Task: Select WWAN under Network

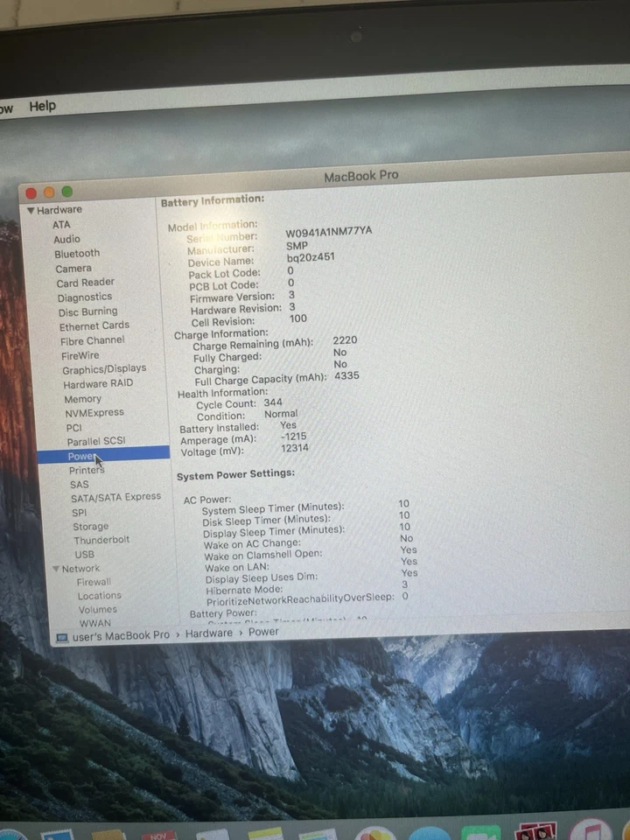Action: pyautogui.click(x=94, y=624)
